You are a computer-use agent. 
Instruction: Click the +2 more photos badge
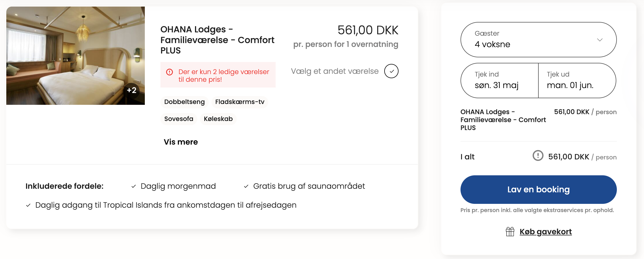click(x=132, y=90)
